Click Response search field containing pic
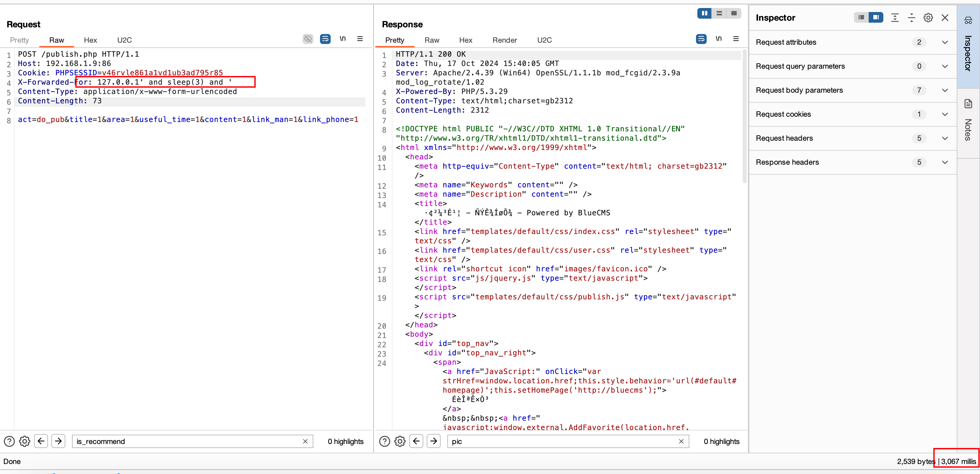Screen dimensions: 980x474 tap(568, 441)
